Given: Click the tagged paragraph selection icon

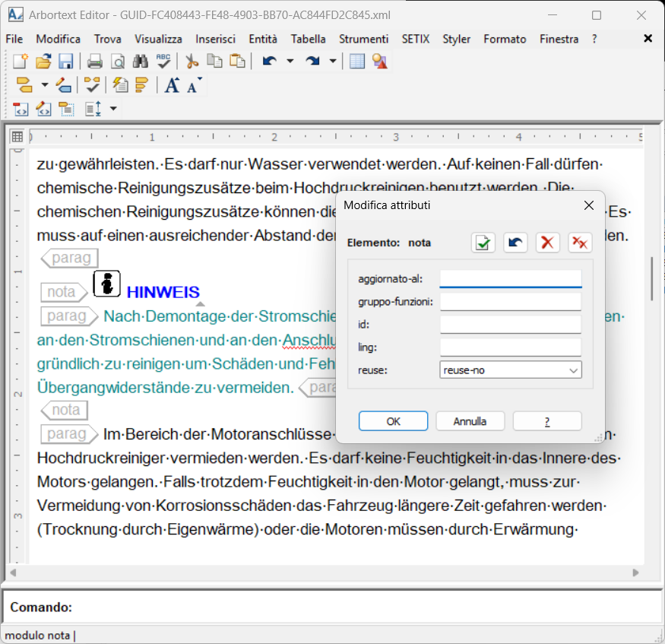Looking at the screenshot, I should coord(66,109).
